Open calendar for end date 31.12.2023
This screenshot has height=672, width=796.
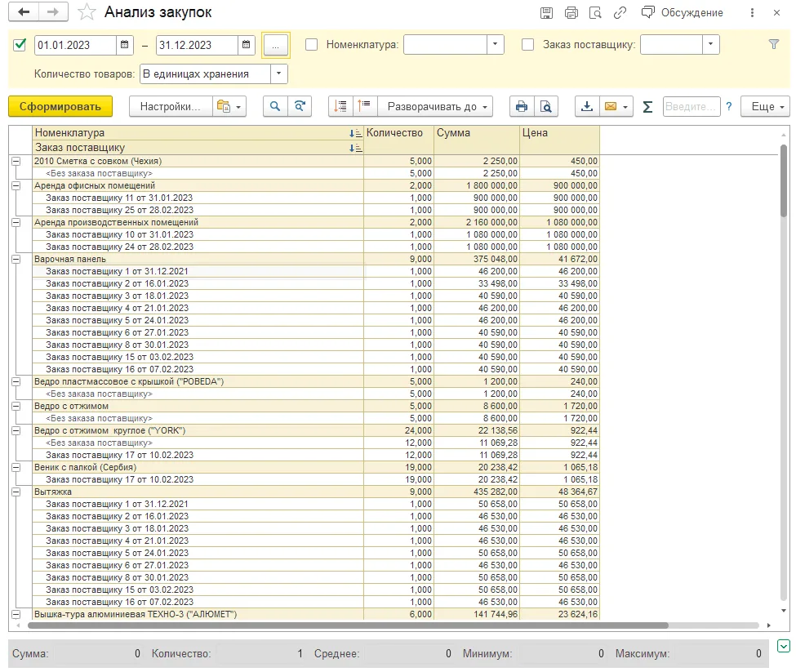(247, 45)
